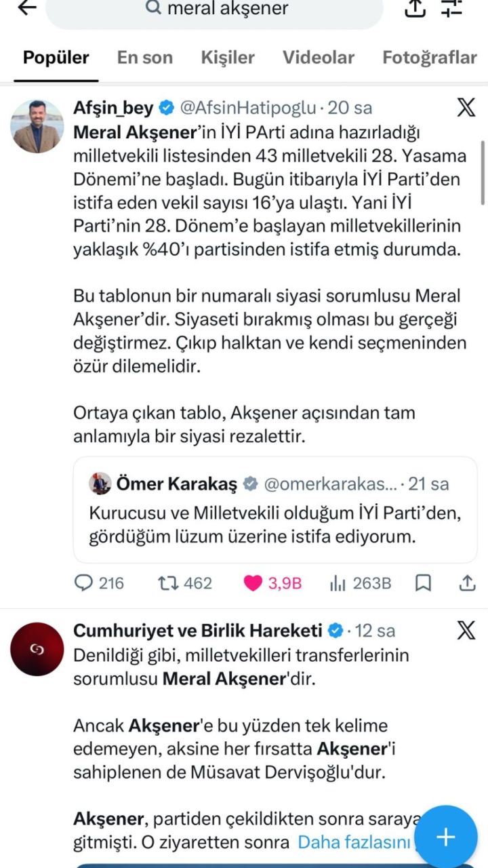Open the Videolar tab
The width and height of the screenshot is (488, 868).
pos(319,58)
